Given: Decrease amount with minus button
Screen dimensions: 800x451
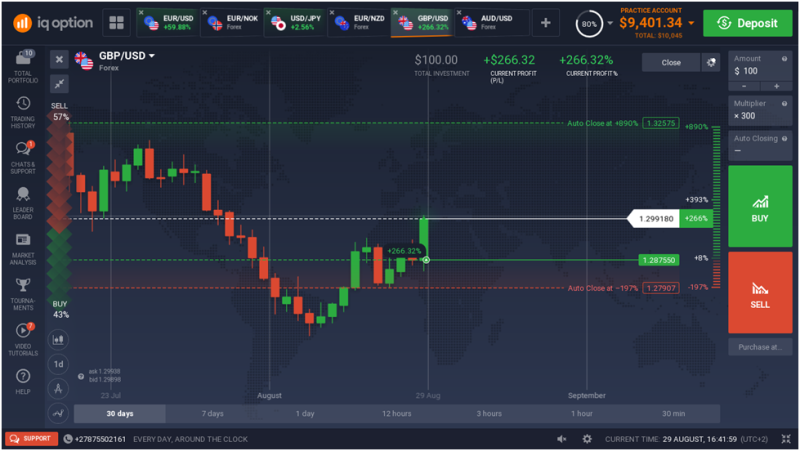Looking at the screenshot, I should coord(744,86).
